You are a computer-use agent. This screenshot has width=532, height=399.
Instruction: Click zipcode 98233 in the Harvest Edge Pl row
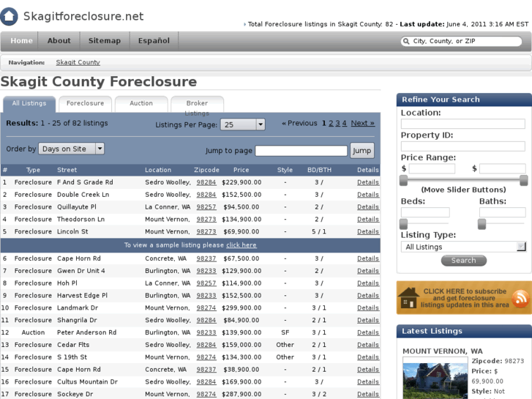[x=206, y=296]
